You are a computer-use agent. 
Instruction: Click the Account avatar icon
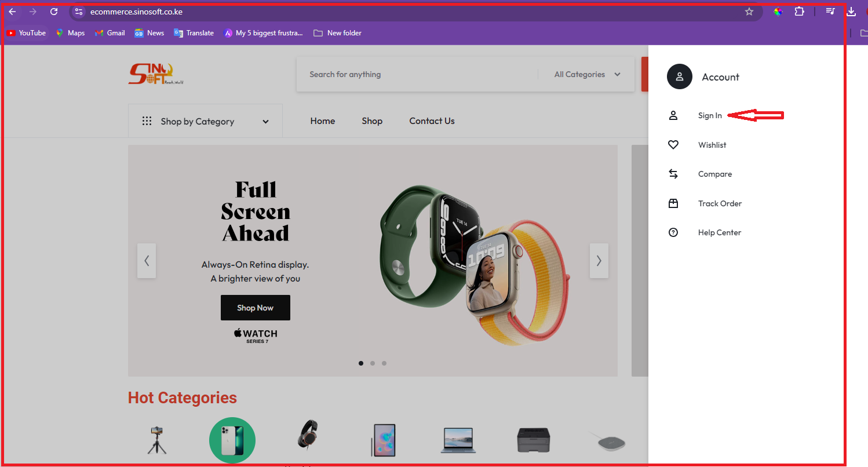point(679,76)
